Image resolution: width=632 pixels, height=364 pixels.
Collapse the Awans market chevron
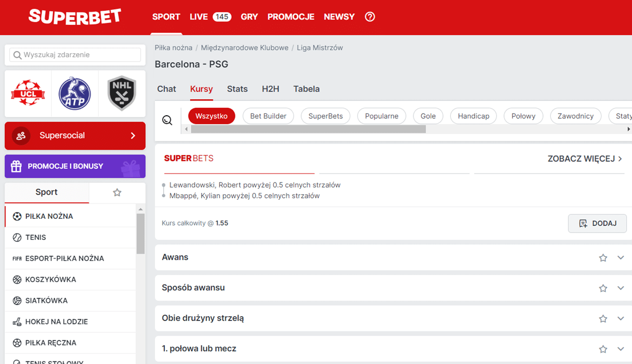point(620,258)
